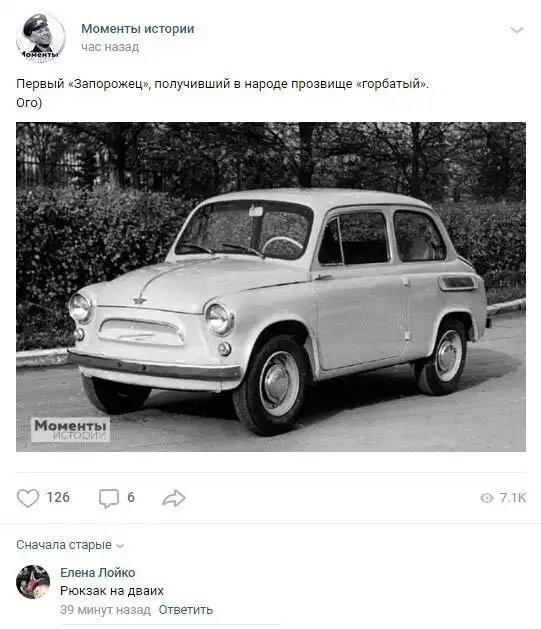The height and width of the screenshot is (629, 541).
Task: Click the eye views counter icon
Action: [x=486, y=498]
